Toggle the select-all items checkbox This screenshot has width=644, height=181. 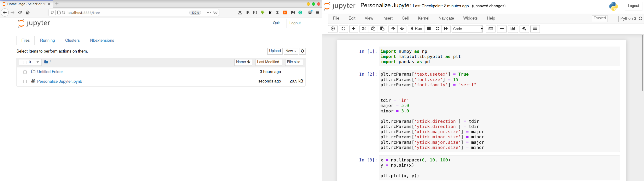coord(24,63)
